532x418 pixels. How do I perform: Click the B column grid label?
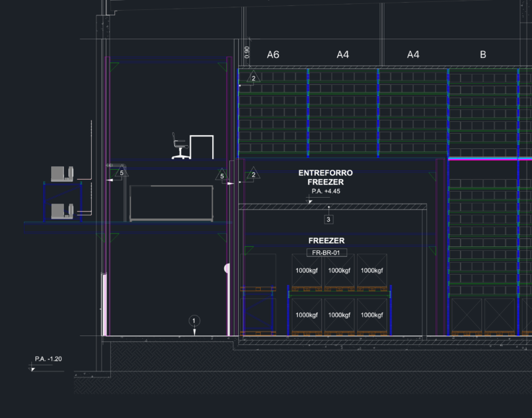[483, 55]
